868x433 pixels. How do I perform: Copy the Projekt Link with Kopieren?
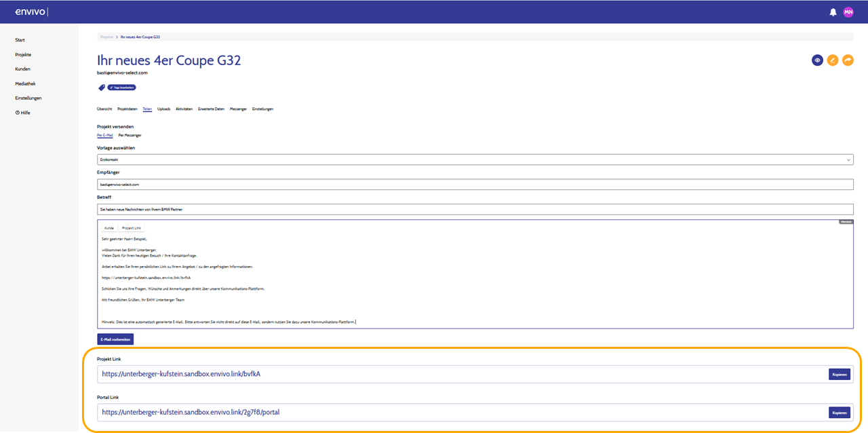pos(840,374)
